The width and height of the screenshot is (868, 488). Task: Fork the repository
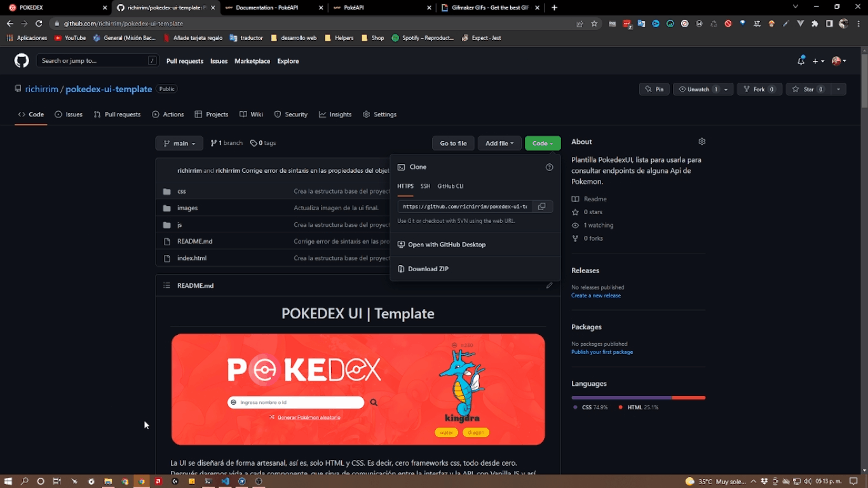[759, 89]
